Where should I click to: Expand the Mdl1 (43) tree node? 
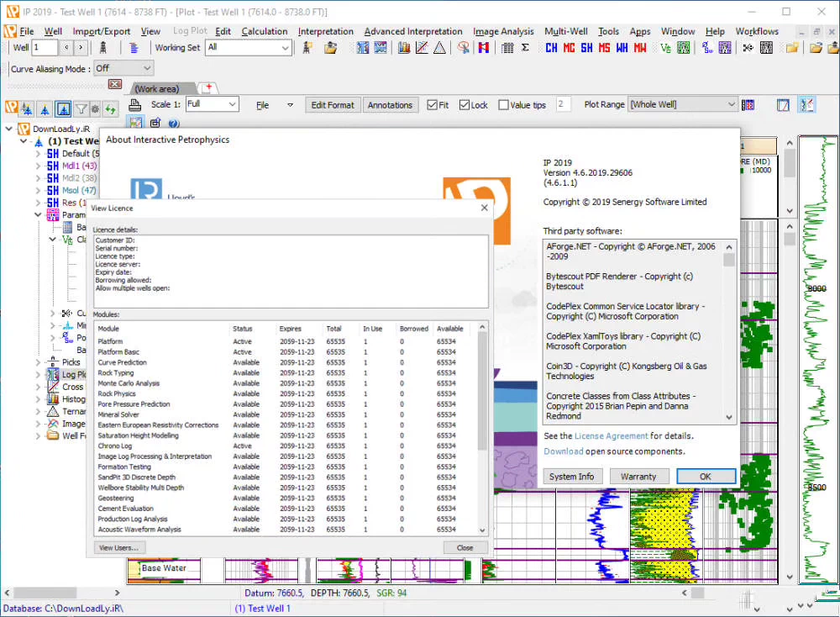click(x=38, y=166)
